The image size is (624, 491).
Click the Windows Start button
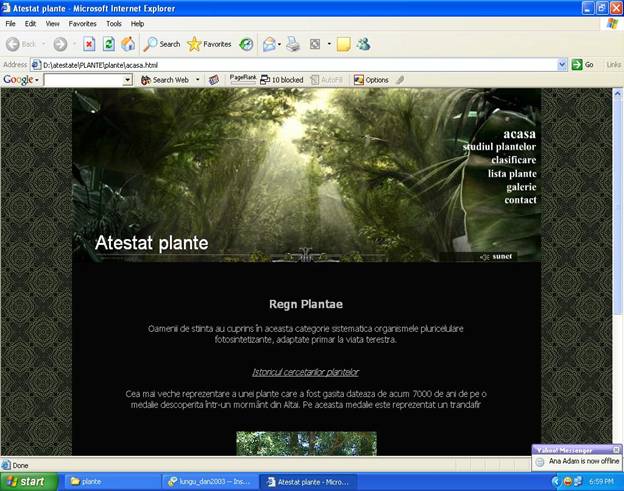point(28,481)
